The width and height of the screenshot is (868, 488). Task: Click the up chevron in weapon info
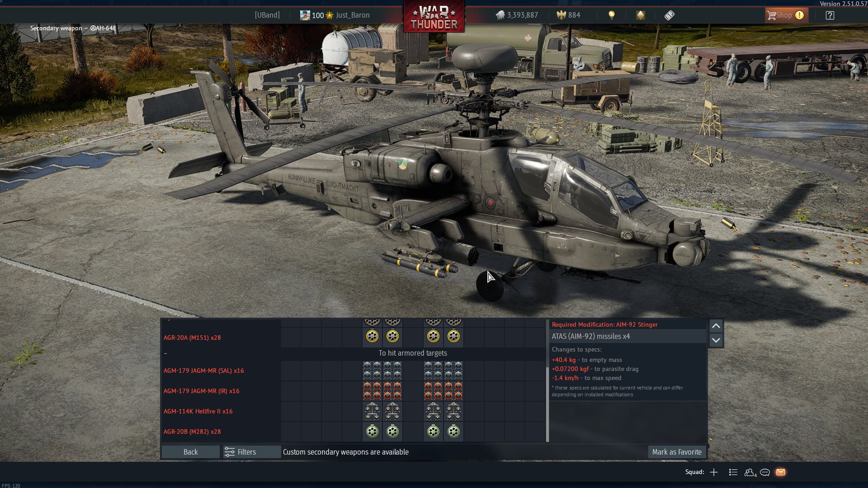pyautogui.click(x=716, y=326)
